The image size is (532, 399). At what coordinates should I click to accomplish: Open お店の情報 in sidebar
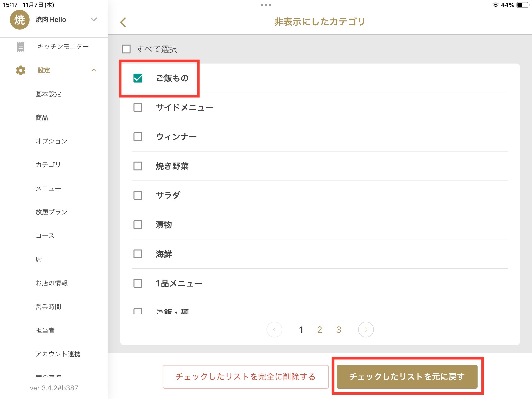pyautogui.click(x=52, y=283)
